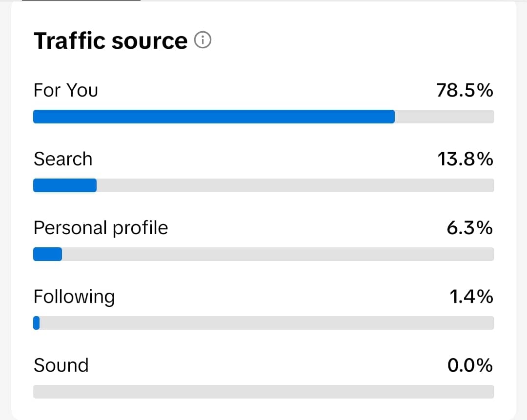This screenshot has width=527, height=420.
Task: Click the Traffic source heading
Action: coord(110,40)
